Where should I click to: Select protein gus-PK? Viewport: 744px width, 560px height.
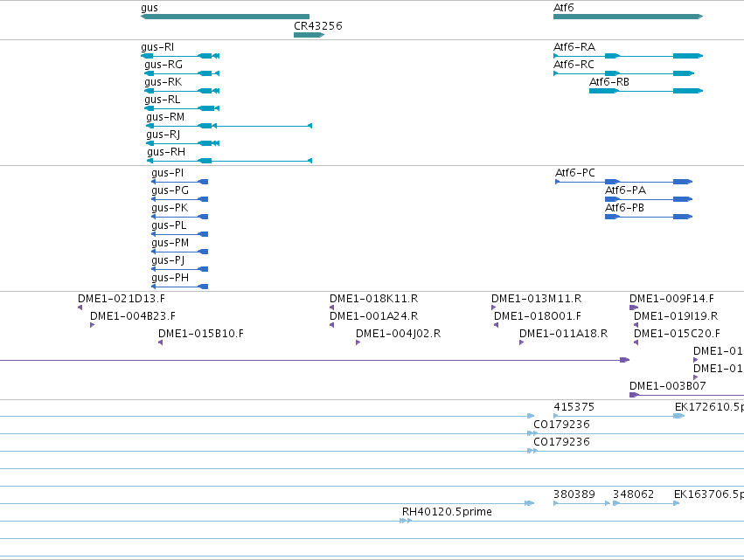tap(179, 217)
